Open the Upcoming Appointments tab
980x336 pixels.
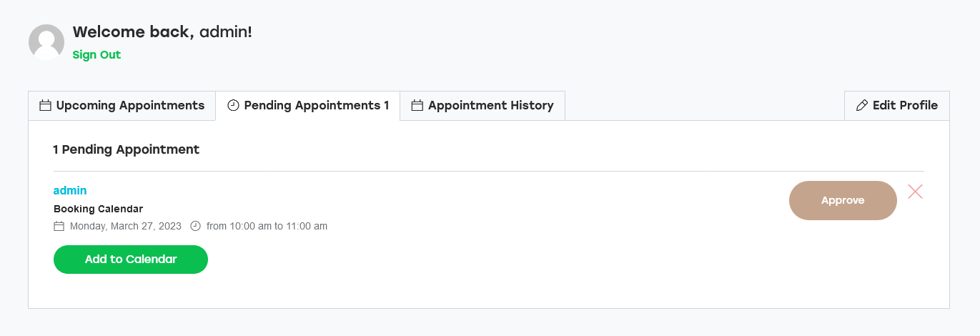[x=122, y=106]
